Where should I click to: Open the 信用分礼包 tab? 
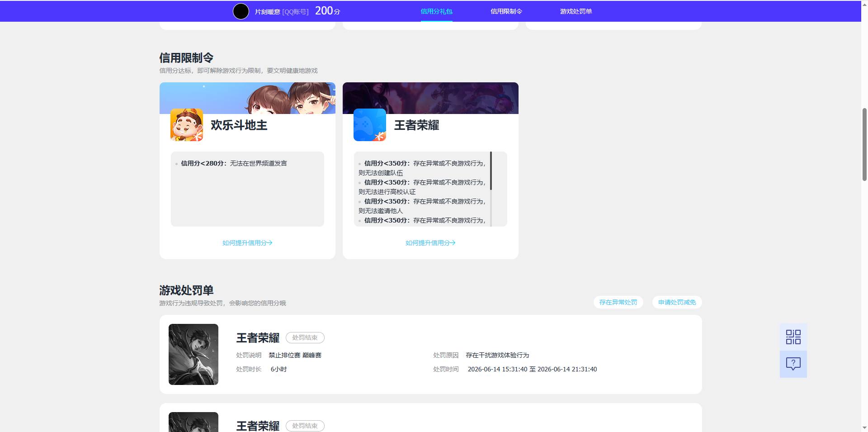tap(436, 11)
